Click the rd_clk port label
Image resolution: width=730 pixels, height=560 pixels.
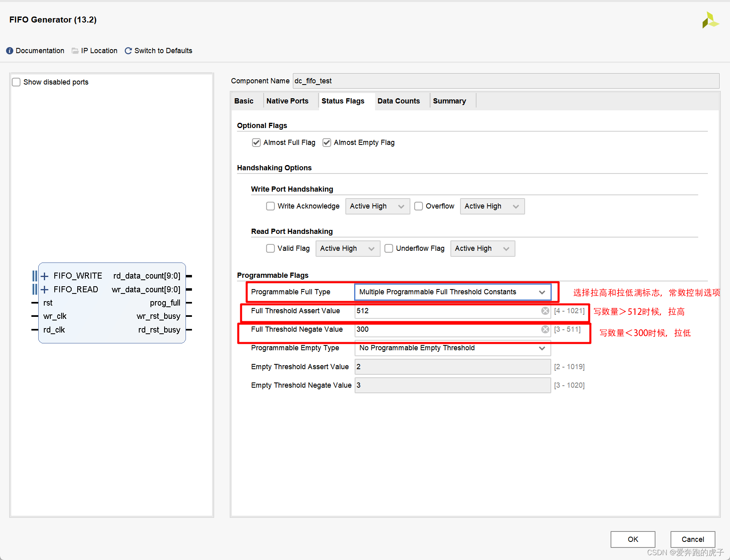click(x=54, y=330)
